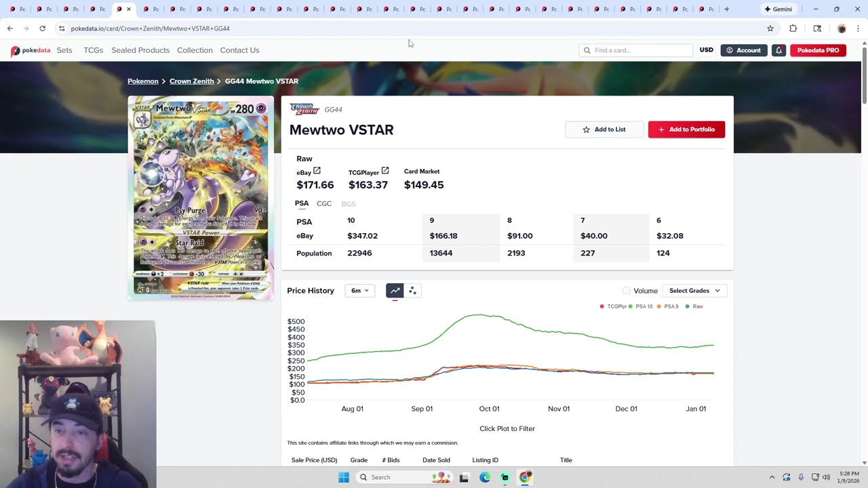868x488 pixels.
Task: Click Add to List button
Action: (x=604, y=129)
